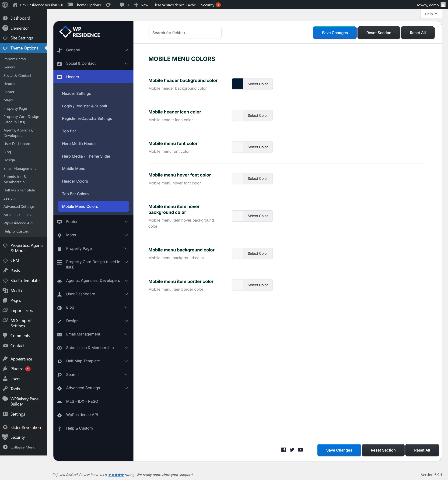Click the Twitter icon in footer

(292, 450)
